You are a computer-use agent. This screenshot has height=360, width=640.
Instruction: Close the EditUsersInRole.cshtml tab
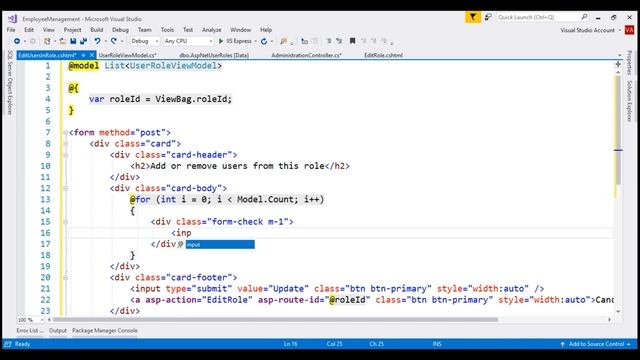pos(92,55)
